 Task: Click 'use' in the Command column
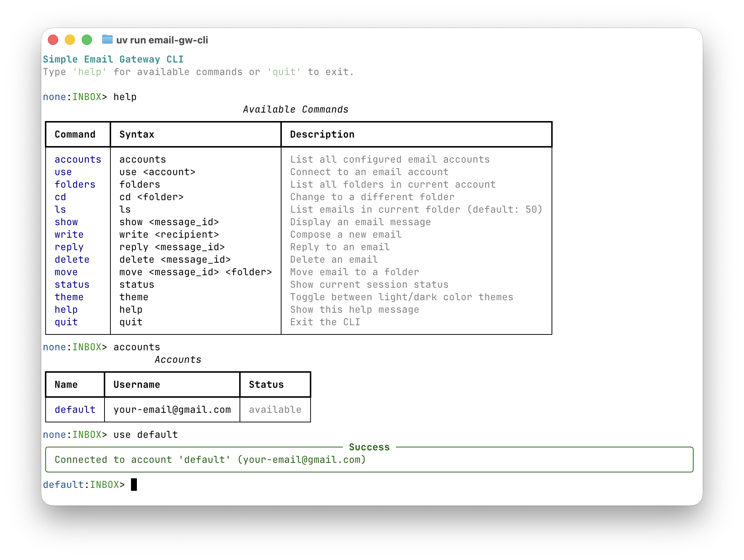tap(63, 172)
